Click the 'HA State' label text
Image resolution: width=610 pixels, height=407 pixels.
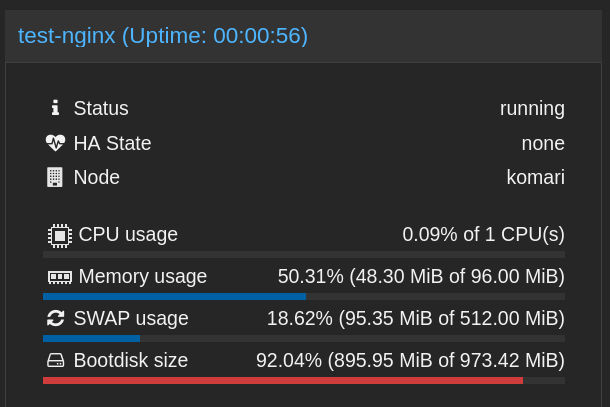pos(112,143)
